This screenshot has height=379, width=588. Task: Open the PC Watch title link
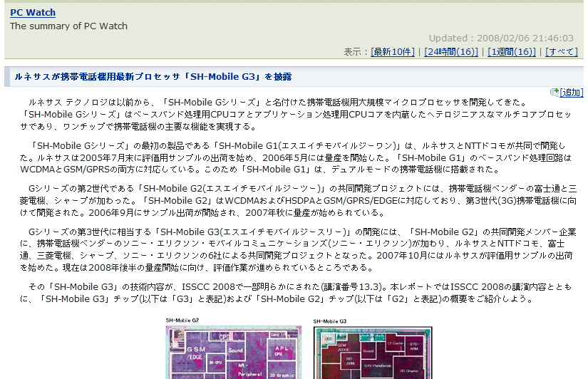(33, 12)
